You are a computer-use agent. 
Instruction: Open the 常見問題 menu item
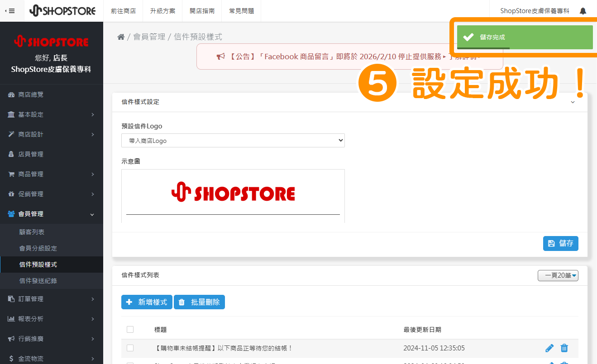(241, 11)
